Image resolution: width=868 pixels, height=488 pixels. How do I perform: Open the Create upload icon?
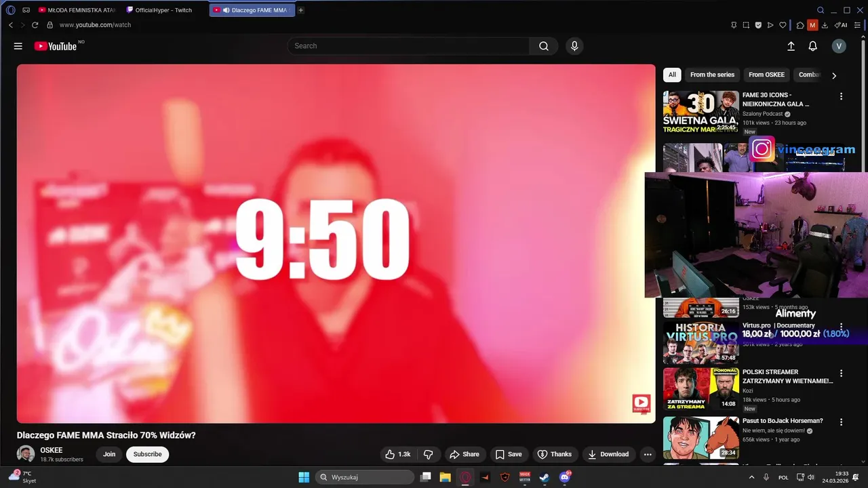(791, 46)
